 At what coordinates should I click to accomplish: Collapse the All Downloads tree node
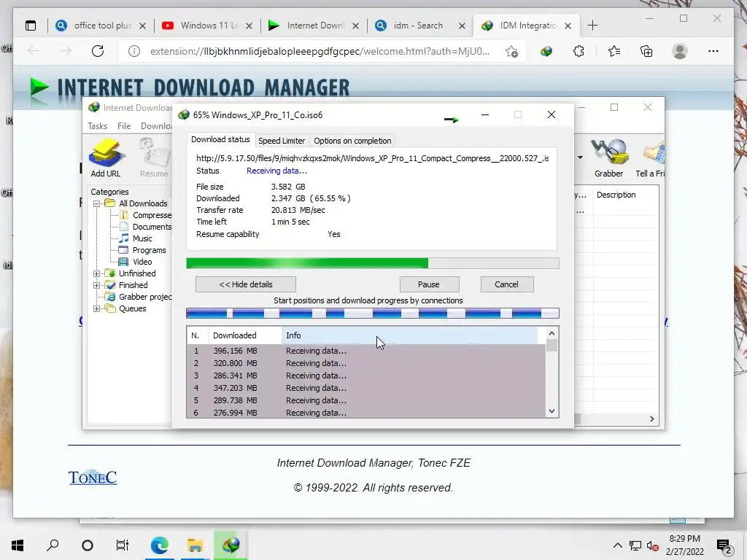point(97,204)
